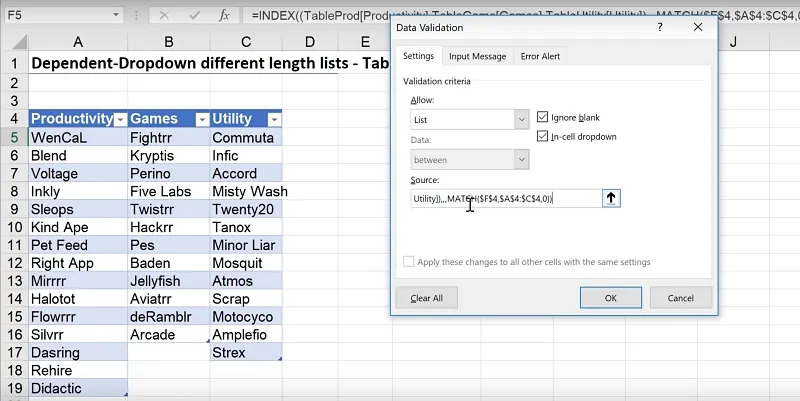
Task: Toggle the In-cell dropdown checkbox
Action: tap(543, 136)
